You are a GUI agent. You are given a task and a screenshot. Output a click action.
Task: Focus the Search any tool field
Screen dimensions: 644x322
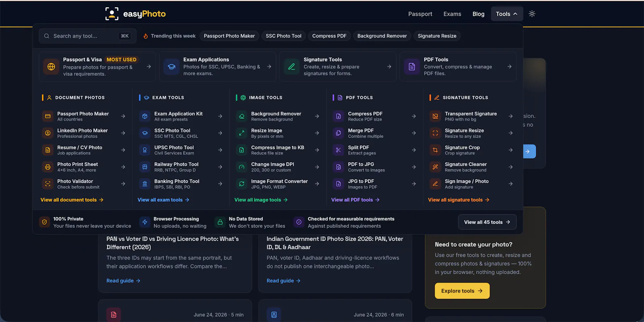88,36
